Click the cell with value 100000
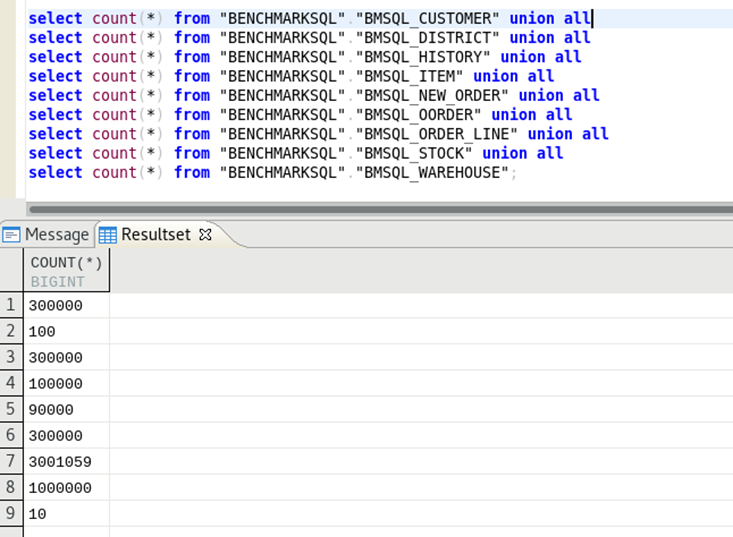733x537 pixels. (66, 384)
